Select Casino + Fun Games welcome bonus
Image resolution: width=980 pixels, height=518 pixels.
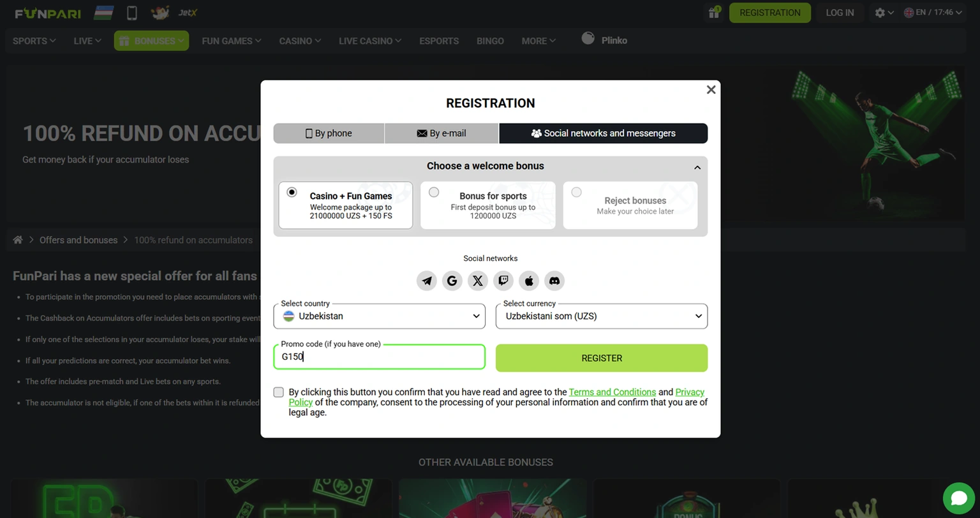click(x=345, y=205)
